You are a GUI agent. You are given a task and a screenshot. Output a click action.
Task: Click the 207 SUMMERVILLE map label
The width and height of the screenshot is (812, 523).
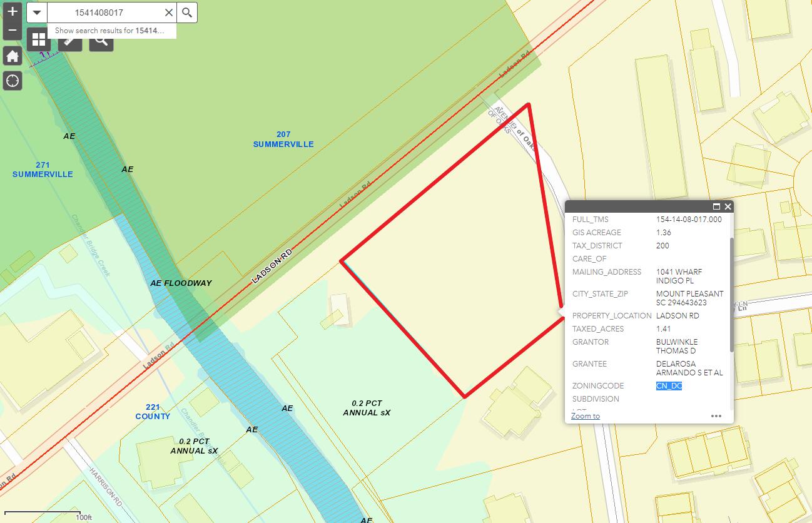(283, 140)
